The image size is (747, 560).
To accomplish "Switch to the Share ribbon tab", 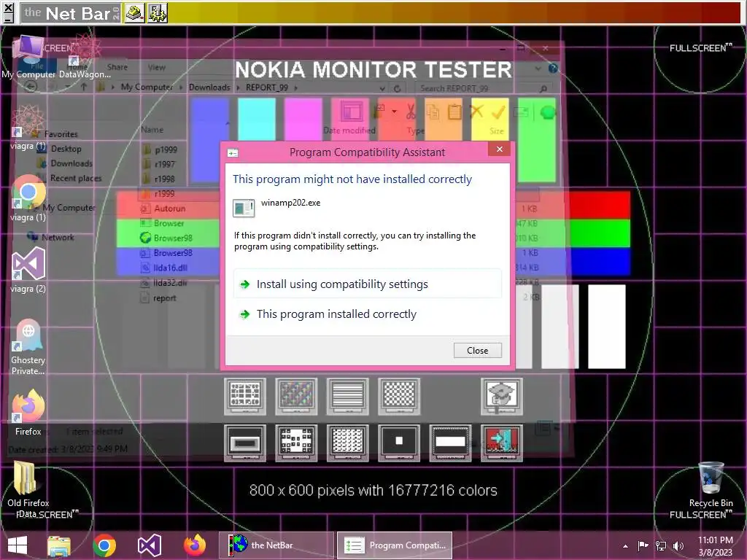I will pyautogui.click(x=117, y=67).
